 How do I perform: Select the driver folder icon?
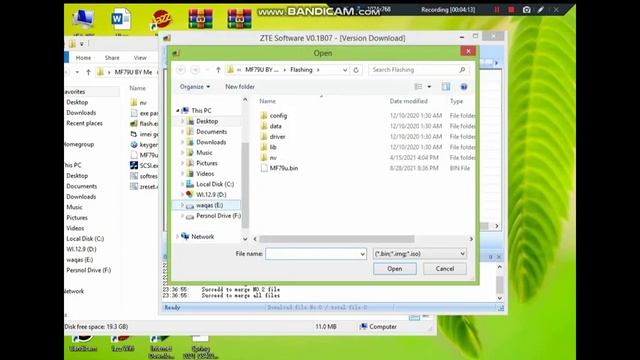click(264, 137)
